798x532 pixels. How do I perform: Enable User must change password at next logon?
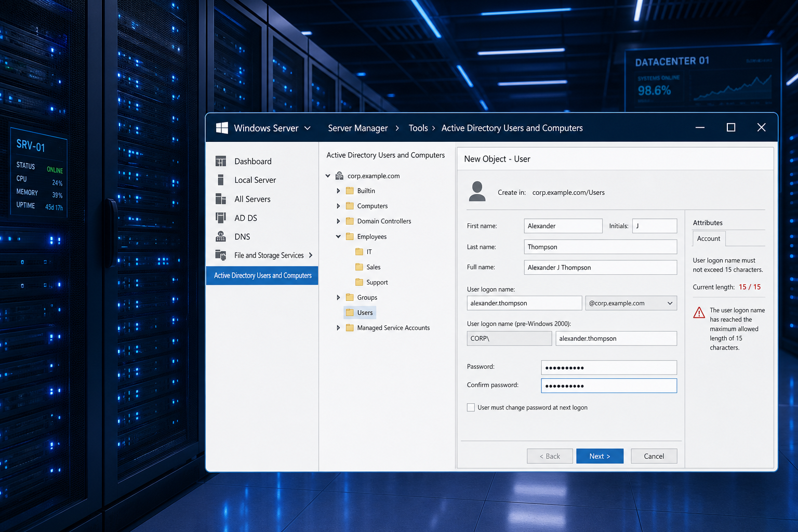click(x=471, y=407)
